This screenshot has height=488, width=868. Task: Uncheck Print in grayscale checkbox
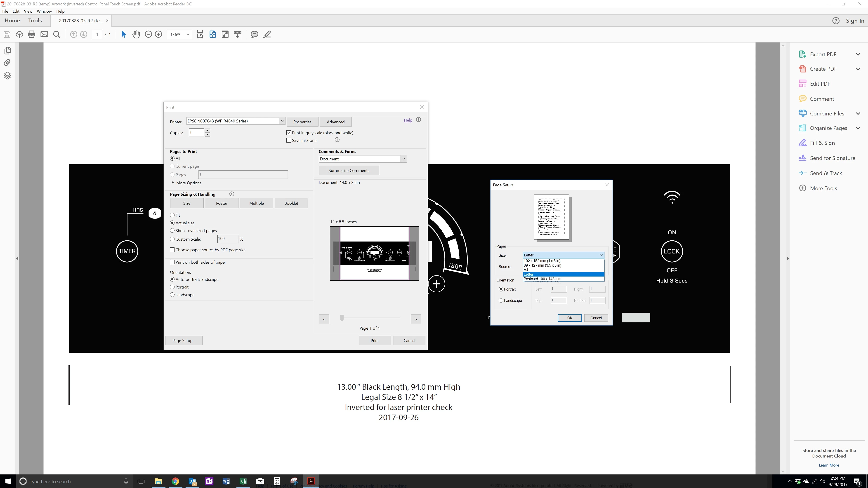(x=289, y=133)
